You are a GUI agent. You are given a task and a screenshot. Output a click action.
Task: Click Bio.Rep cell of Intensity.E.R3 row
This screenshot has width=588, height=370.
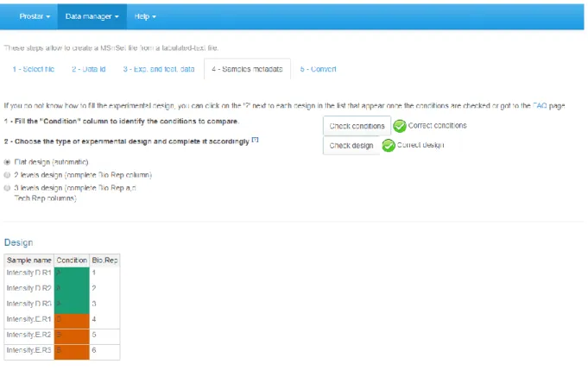104,350
